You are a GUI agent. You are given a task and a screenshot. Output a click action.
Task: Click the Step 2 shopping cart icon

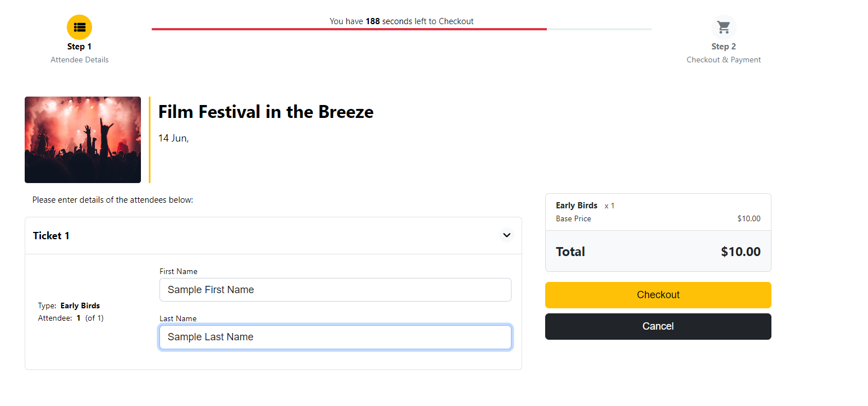724,27
